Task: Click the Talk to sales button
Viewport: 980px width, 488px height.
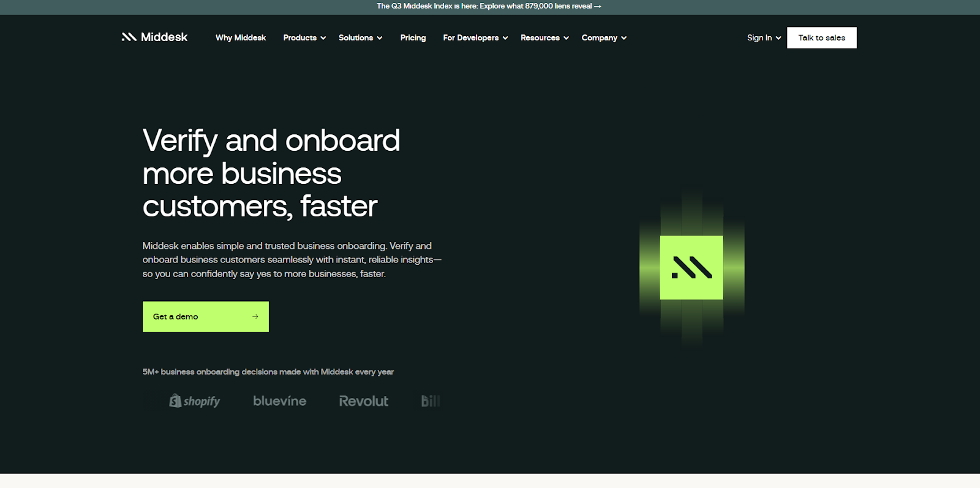Action: click(x=822, y=38)
